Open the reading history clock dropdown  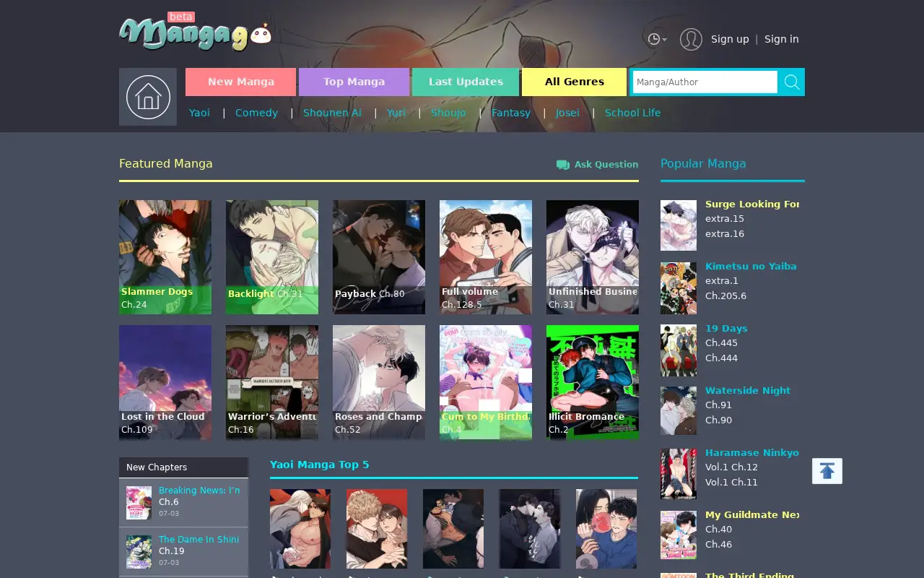tap(657, 39)
